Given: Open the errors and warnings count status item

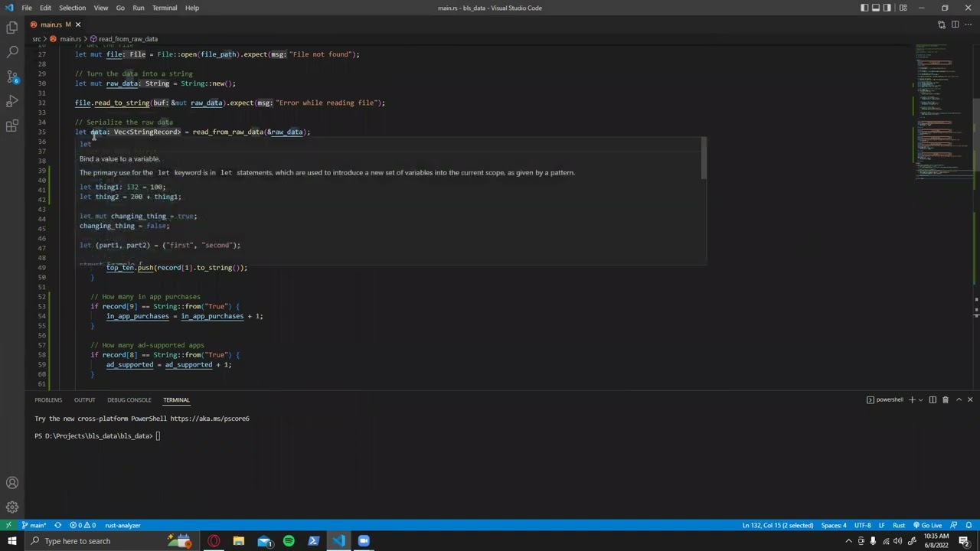Looking at the screenshot, I should click(83, 526).
